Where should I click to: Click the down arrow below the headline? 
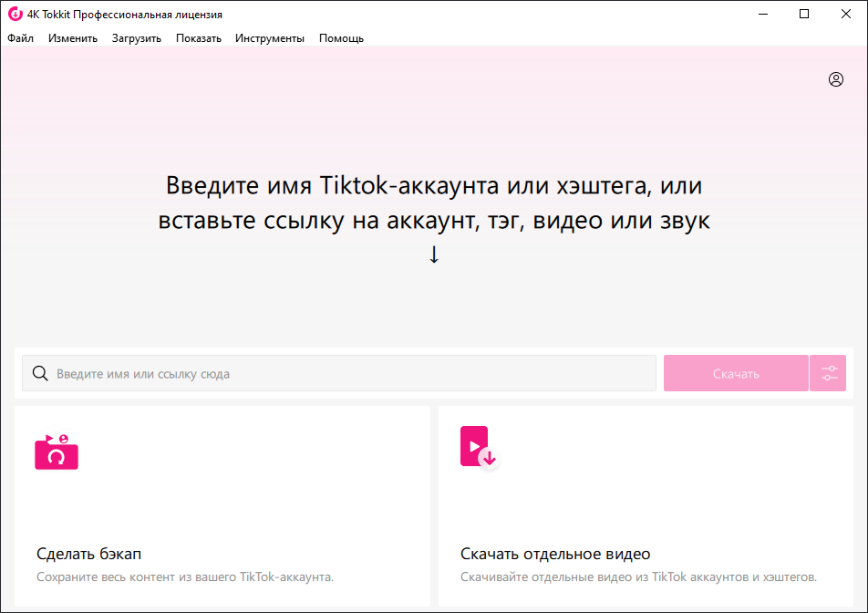434,255
